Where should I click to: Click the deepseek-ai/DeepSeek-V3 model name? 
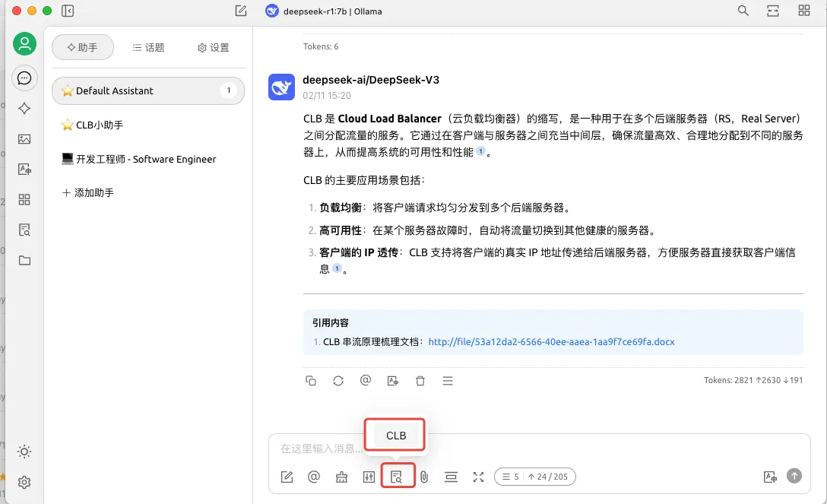[x=371, y=80]
